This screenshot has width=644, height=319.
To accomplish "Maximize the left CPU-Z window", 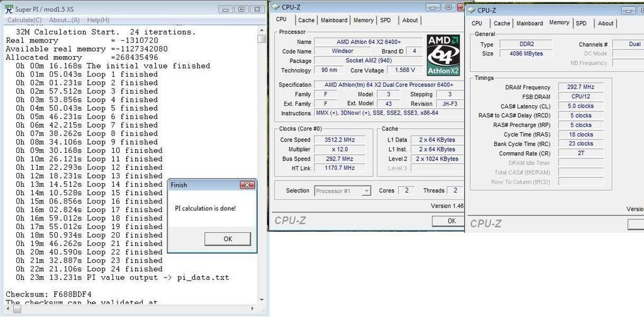I will tap(448, 7).
